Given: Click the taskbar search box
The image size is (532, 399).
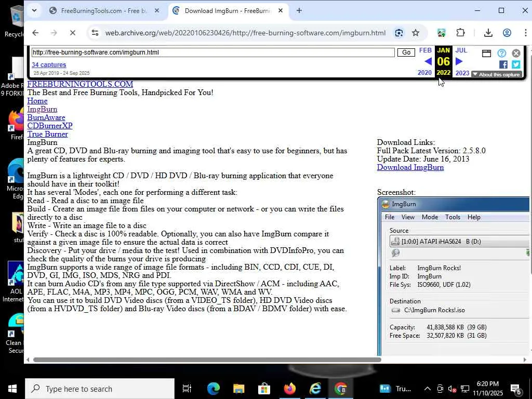Looking at the screenshot, I should (x=100, y=389).
